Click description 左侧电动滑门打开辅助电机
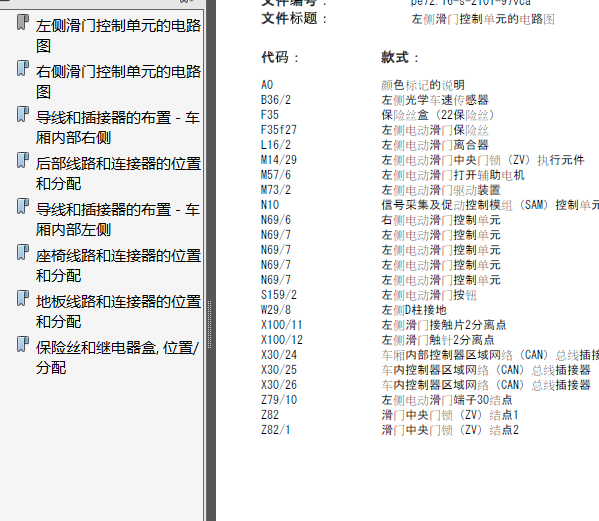The width and height of the screenshot is (599, 521). click(x=453, y=175)
